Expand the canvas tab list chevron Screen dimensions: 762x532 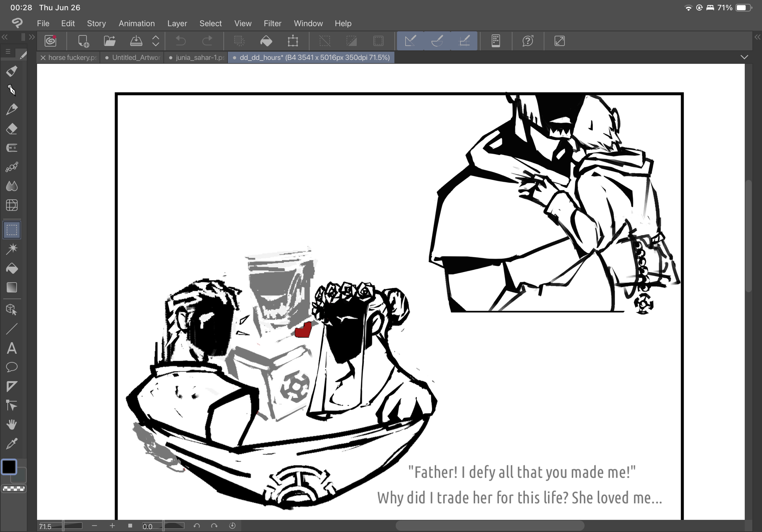744,57
